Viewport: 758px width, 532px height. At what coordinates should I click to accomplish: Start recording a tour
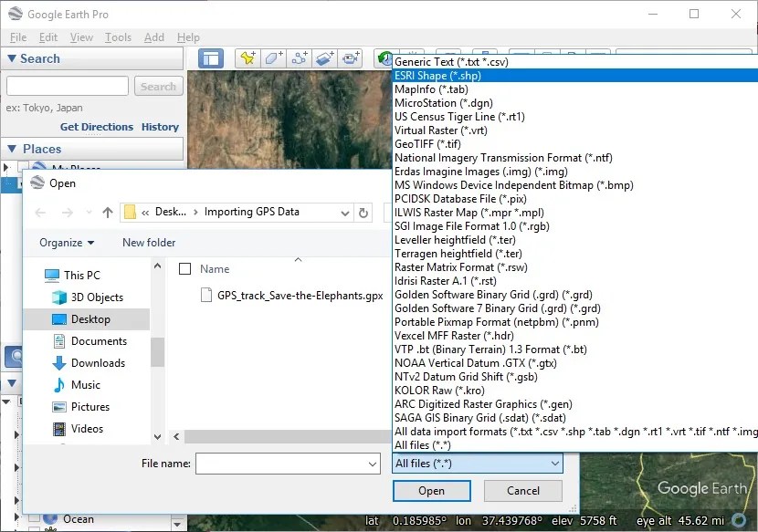tap(351, 57)
